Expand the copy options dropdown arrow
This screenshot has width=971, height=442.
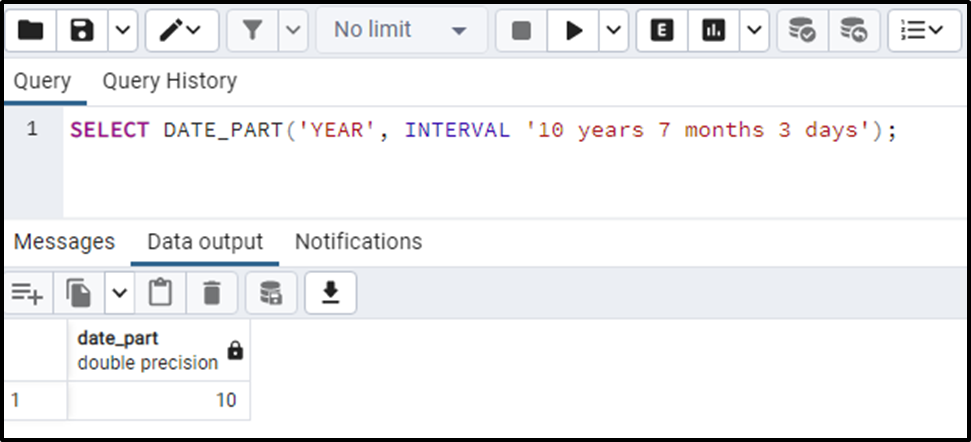(120, 293)
